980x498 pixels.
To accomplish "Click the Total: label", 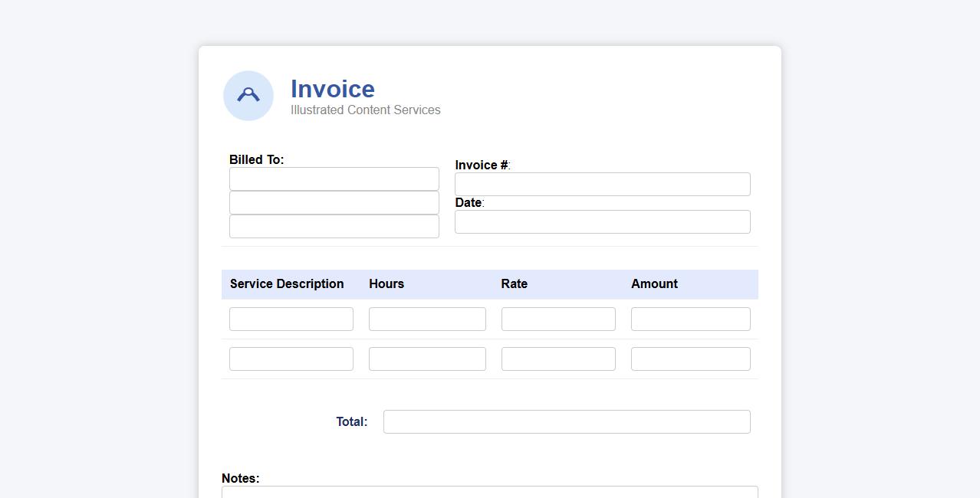I will tap(351, 422).
